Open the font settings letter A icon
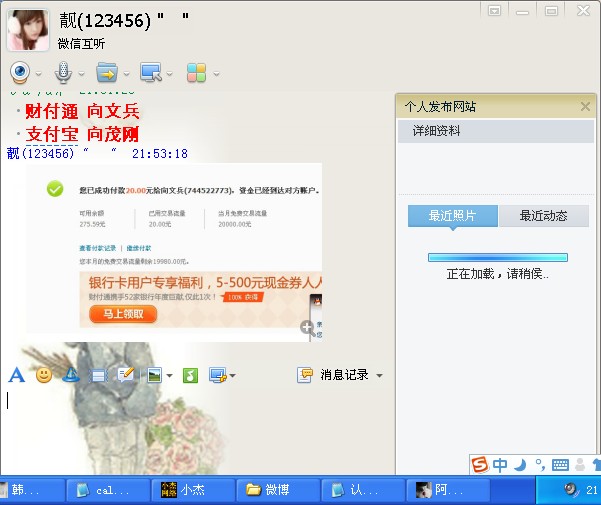Screen dimensions: 601x505 click(16, 375)
